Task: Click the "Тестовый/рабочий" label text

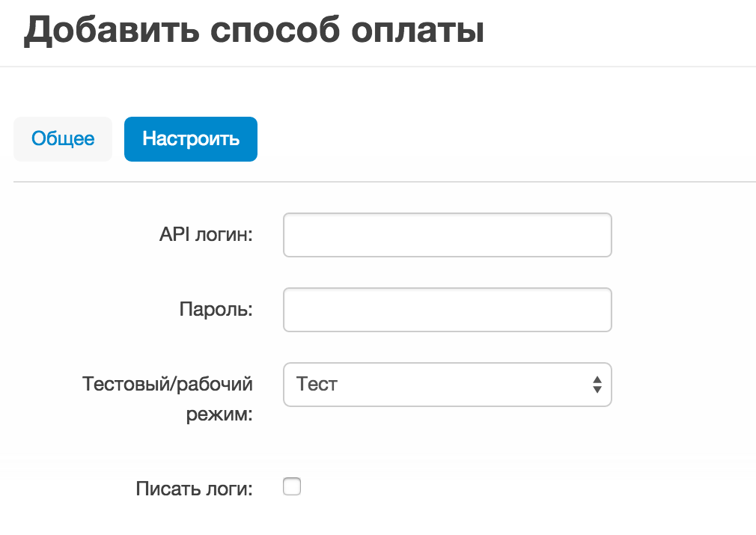Action: pos(168,385)
